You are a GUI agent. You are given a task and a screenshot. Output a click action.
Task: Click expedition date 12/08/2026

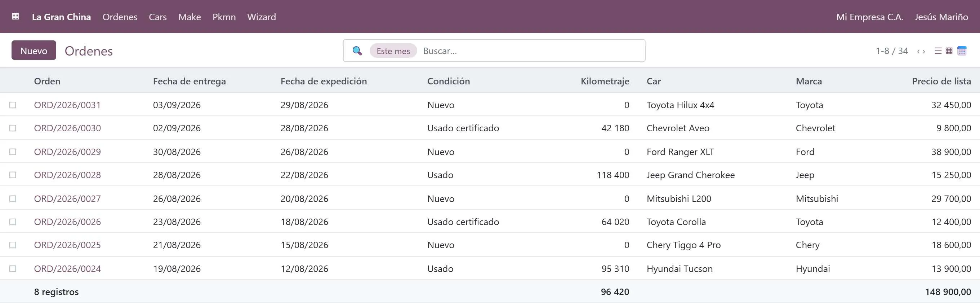(304, 268)
